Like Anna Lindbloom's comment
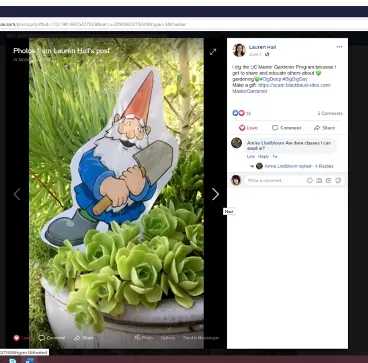This screenshot has width=368, height=363. coord(250,156)
